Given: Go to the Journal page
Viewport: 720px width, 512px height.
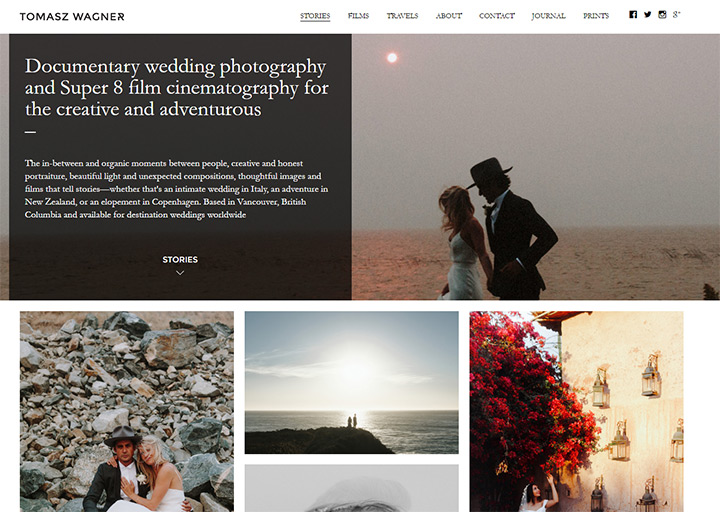Looking at the screenshot, I should tap(548, 16).
